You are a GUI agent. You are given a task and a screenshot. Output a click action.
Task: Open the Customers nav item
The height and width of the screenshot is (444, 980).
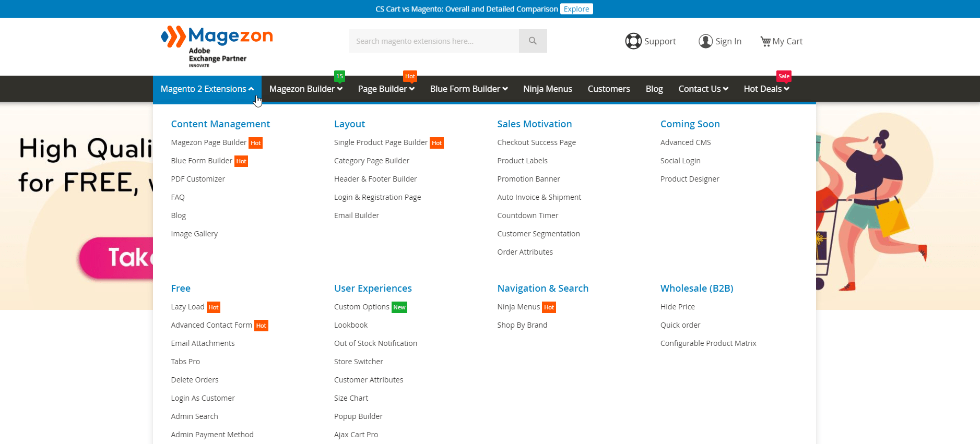tap(609, 89)
